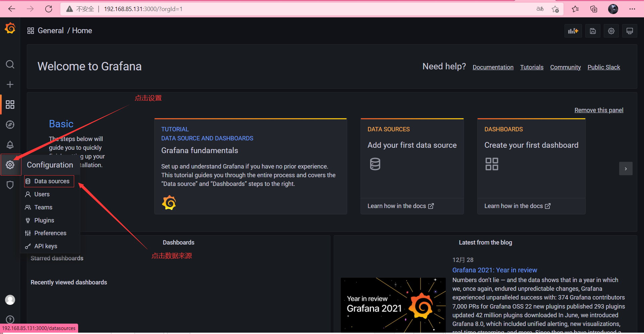Click the user avatar in sidebar
Viewport: 644px width, 334px height.
click(x=10, y=300)
